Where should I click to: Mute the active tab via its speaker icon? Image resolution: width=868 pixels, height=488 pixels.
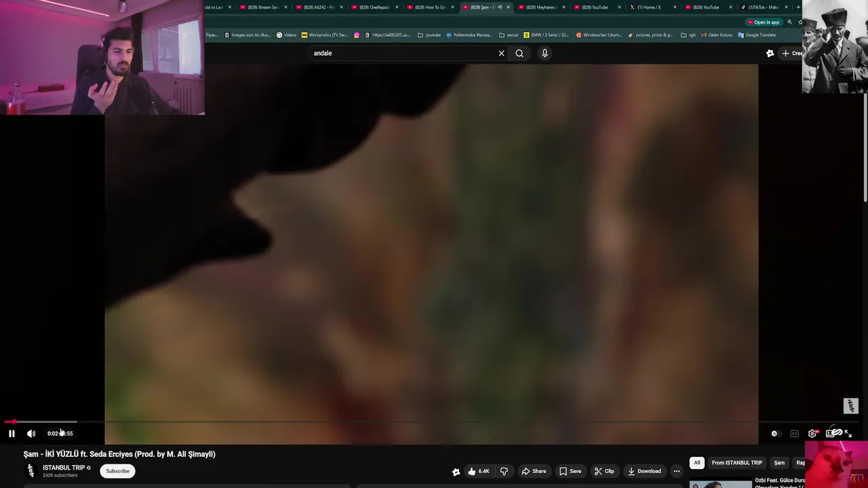tap(500, 7)
